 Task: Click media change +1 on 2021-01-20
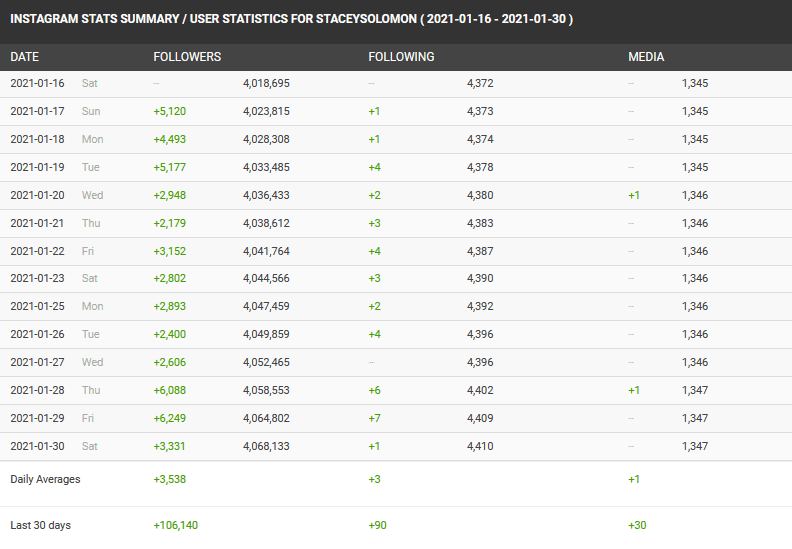pos(634,195)
